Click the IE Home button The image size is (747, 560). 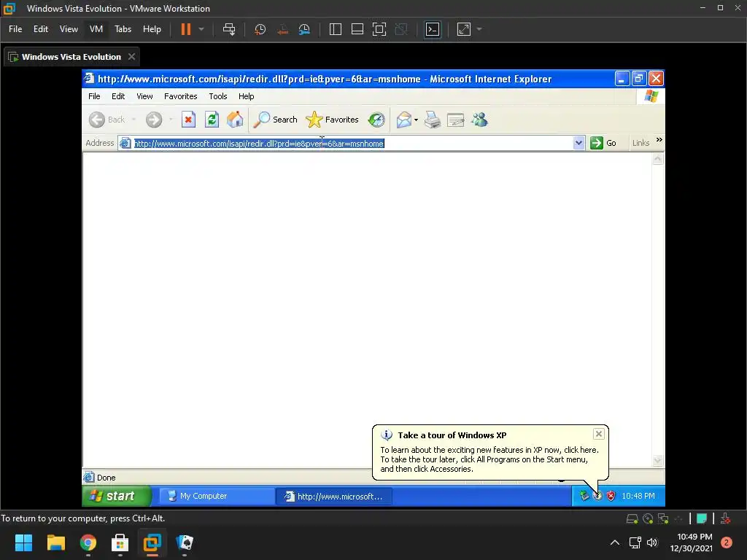pos(235,120)
